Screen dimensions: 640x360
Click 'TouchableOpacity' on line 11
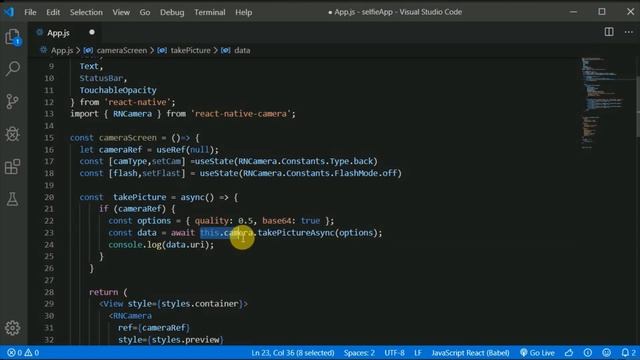pyautogui.click(x=118, y=90)
